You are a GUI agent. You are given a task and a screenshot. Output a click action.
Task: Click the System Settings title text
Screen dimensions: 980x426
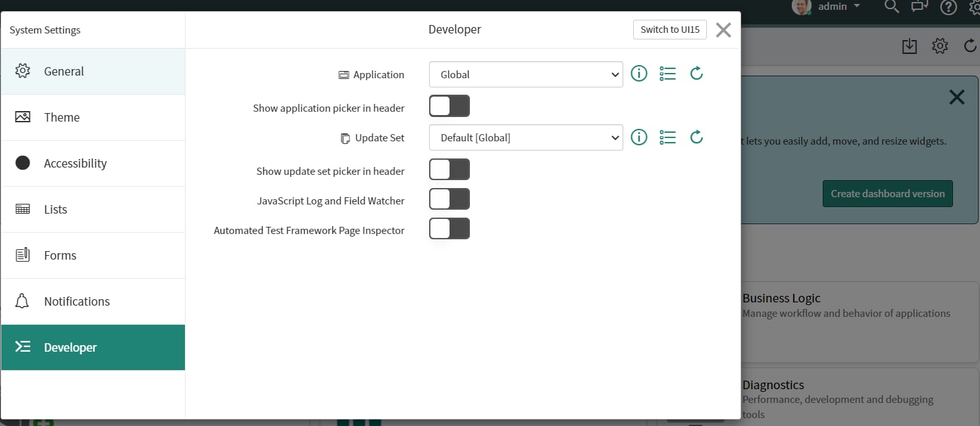click(x=45, y=30)
